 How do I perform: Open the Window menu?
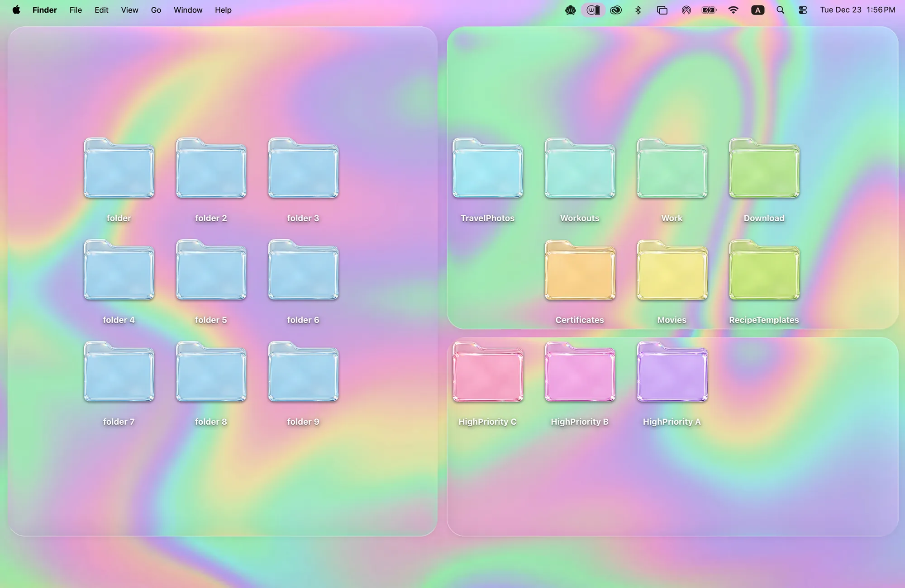[x=188, y=10]
